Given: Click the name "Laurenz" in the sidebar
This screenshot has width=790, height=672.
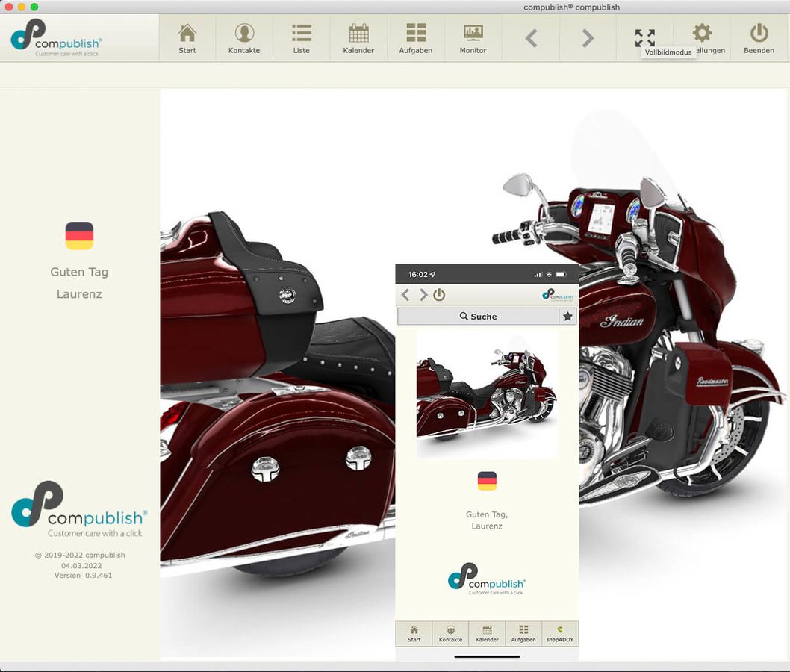Looking at the screenshot, I should pyautogui.click(x=79, y=294).
